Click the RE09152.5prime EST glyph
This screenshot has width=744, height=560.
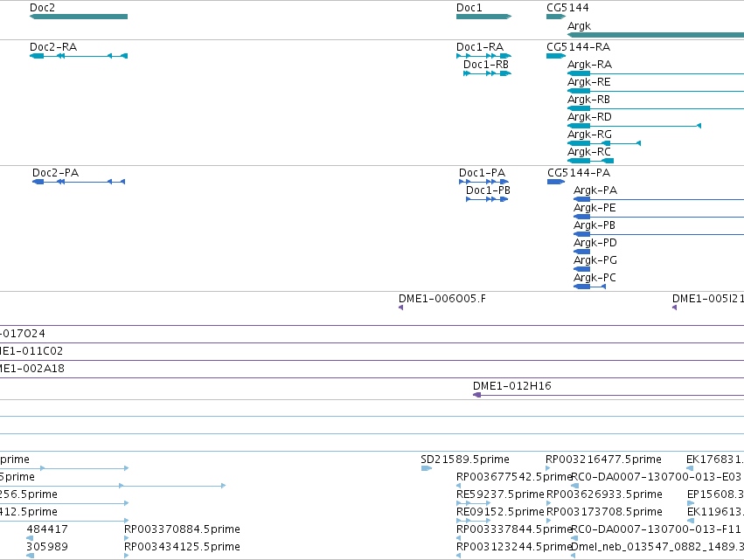coord(474,521)
